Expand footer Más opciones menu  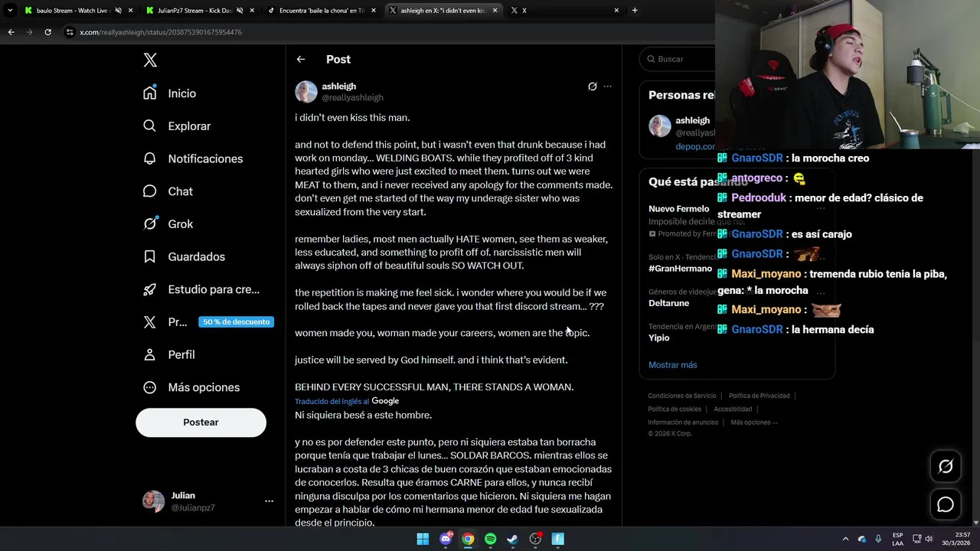click(x=754, y=422)
